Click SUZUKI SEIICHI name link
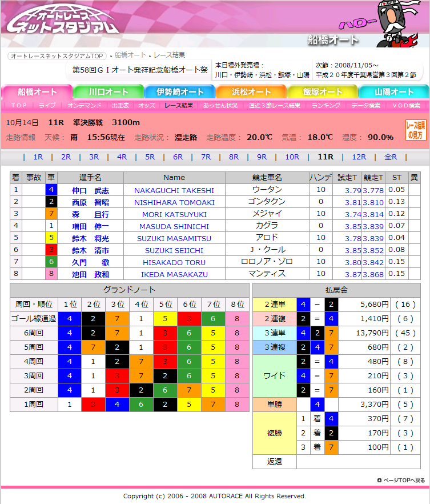Image resolution: width=430 pixels, height=504 pixels. (x=174, y=250)
